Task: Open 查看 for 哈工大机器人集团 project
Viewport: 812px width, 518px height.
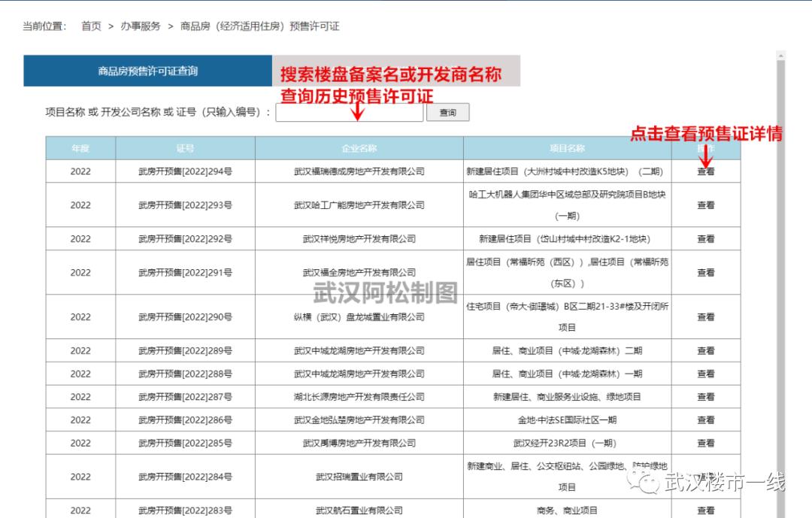Action: pos(705,204)
